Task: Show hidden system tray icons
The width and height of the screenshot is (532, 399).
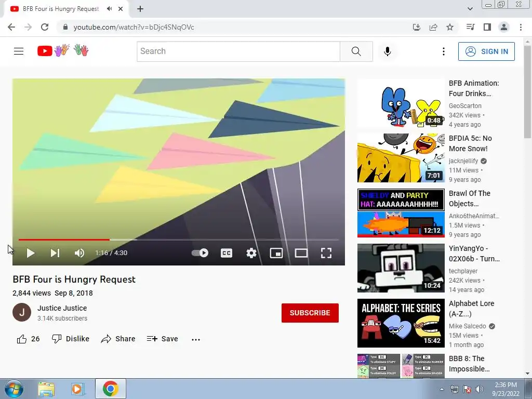Action: point(442,389)
